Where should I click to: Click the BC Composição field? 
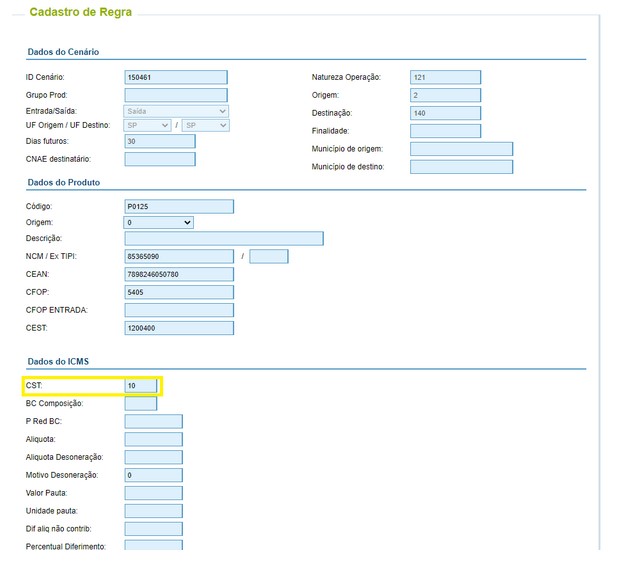(140, 404)
